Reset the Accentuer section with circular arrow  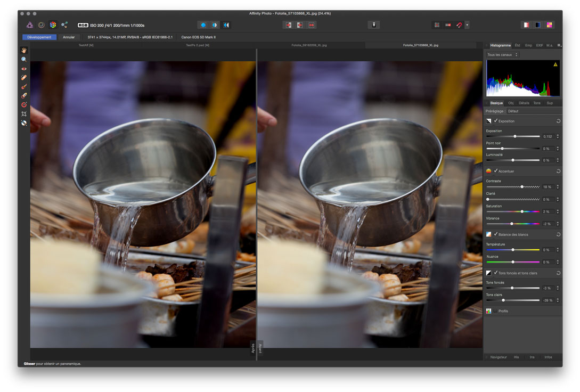pyautogui.click(x=558, y=171)
